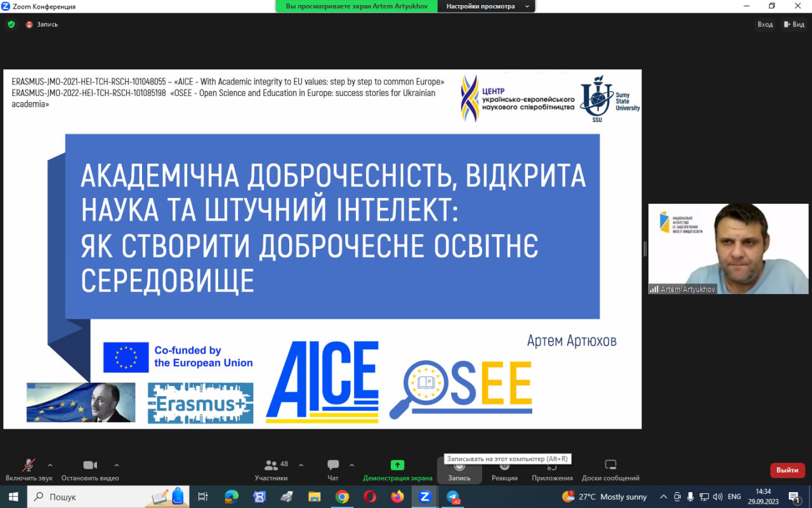812x508 pixels.
Task: Switch the ENG input language
Action: point(735,497)
